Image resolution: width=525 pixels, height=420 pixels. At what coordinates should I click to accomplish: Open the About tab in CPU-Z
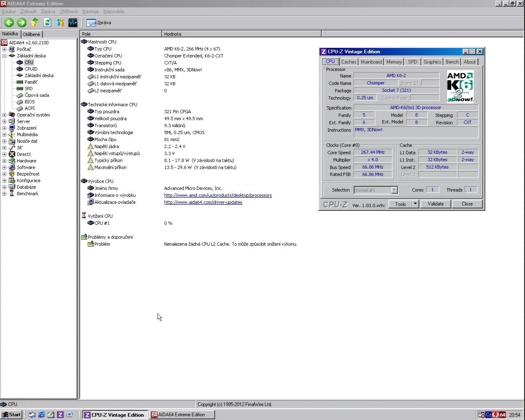pos(470,62)
